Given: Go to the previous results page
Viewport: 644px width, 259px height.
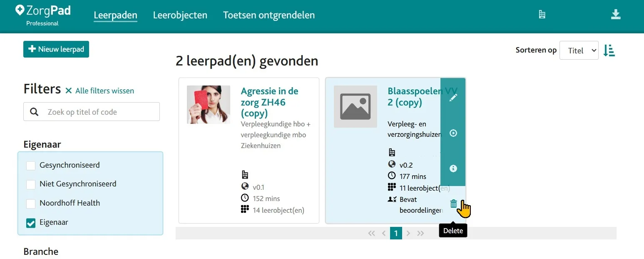Looking at the screenshot, I should [384, 233].
